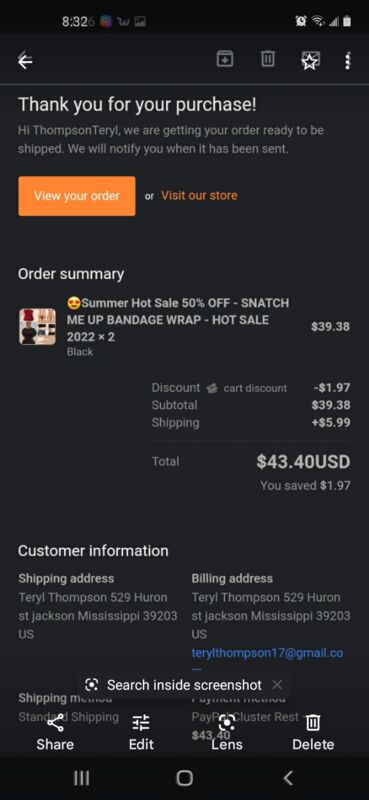The width and height of the screenshot is (369, 800).
Task: Delete the email using the top trash icon
Action: (267, 59)
